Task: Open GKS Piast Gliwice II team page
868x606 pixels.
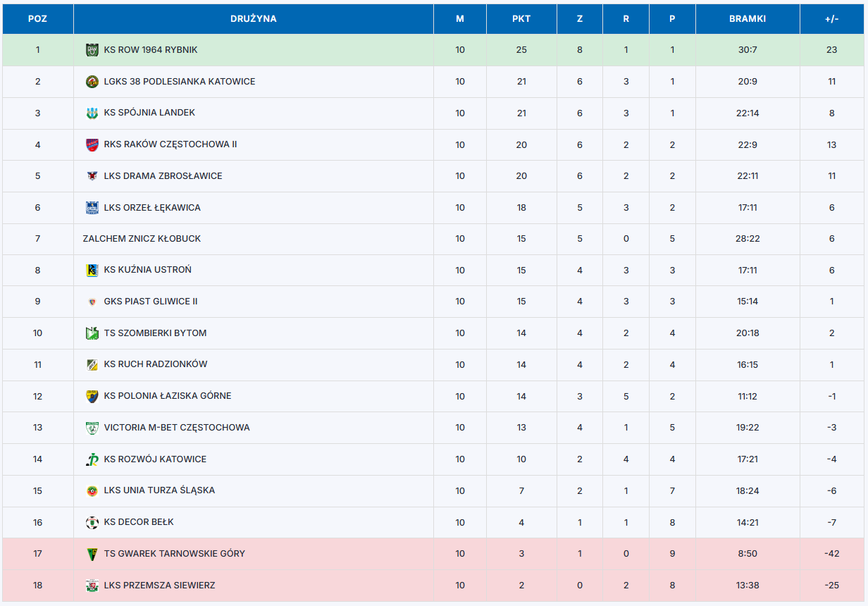Action: pyautogui.click(x=151, y=302)
